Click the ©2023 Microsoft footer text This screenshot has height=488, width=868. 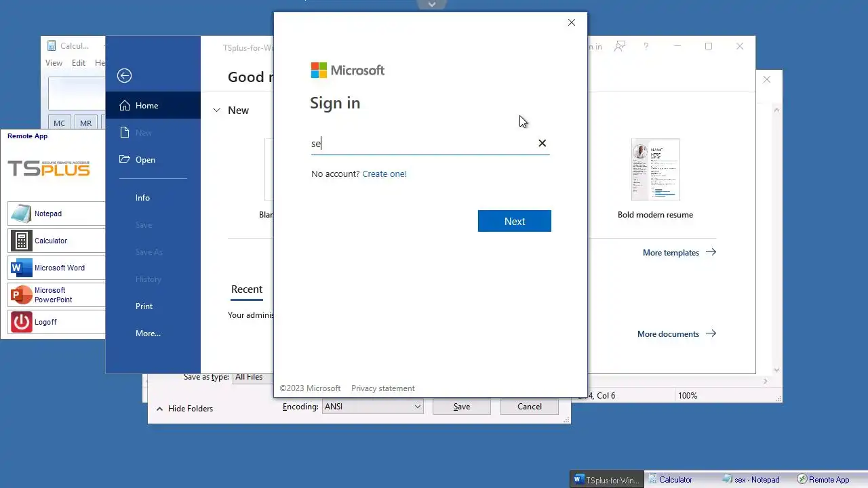click(310, 388)
